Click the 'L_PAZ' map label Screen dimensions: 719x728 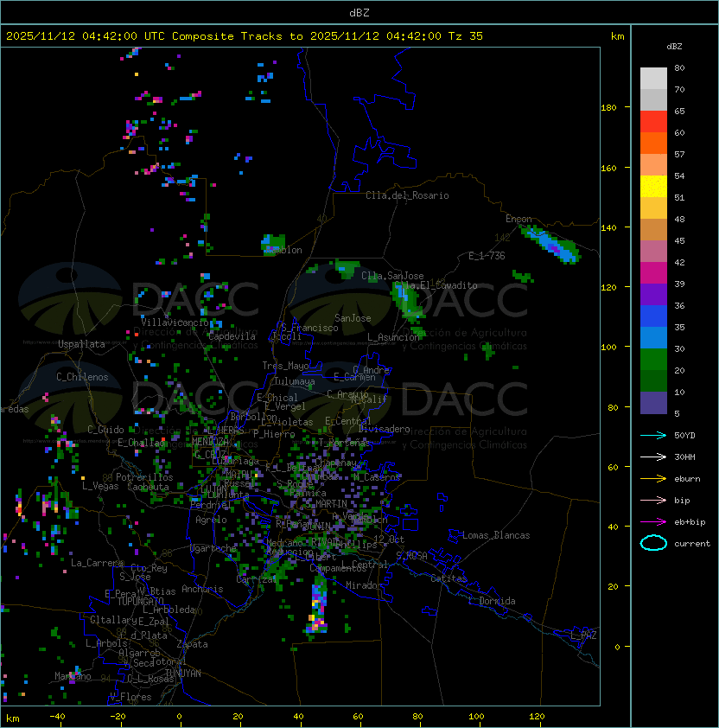coord(583,635)
